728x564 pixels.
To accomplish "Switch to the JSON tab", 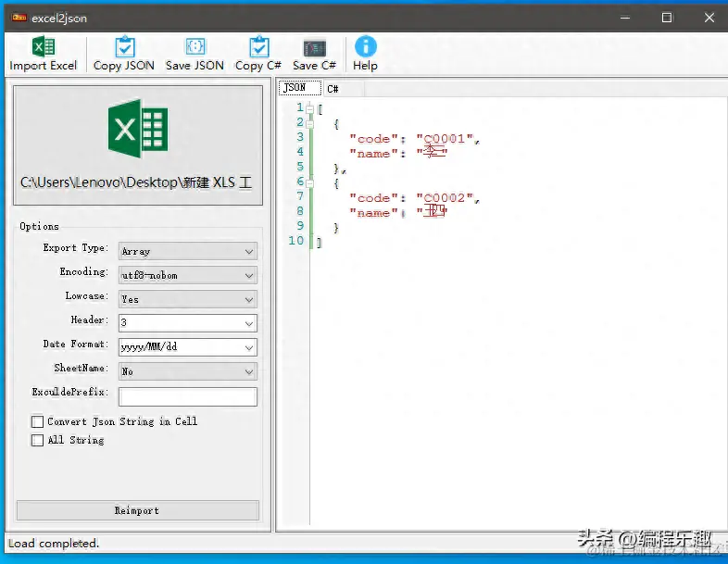I will coord(299,87).
